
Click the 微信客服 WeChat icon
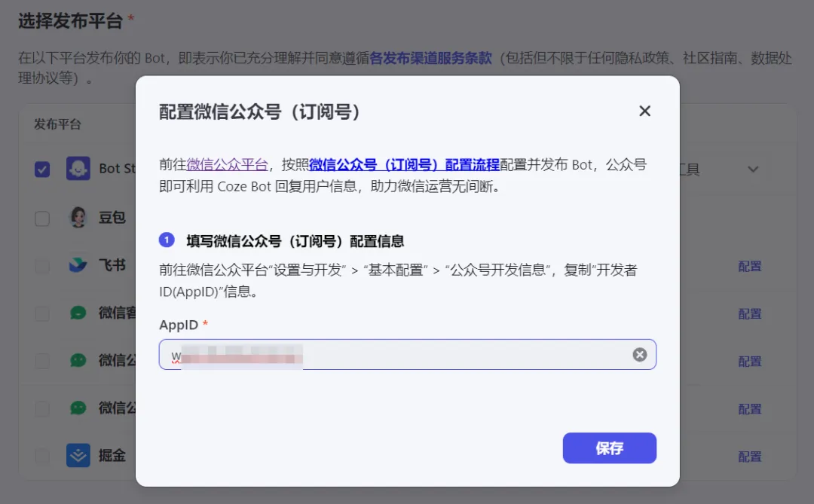(x=78, y=313)
